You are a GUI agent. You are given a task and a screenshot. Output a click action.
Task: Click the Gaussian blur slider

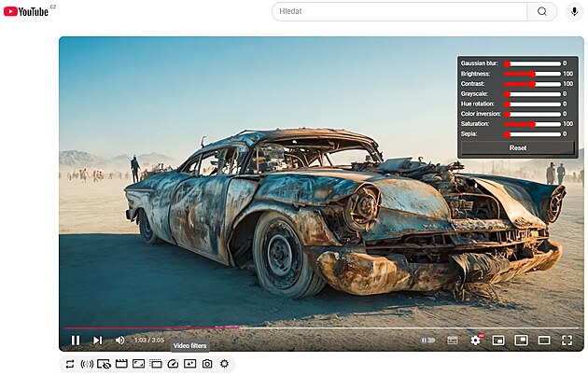(531, 63)
